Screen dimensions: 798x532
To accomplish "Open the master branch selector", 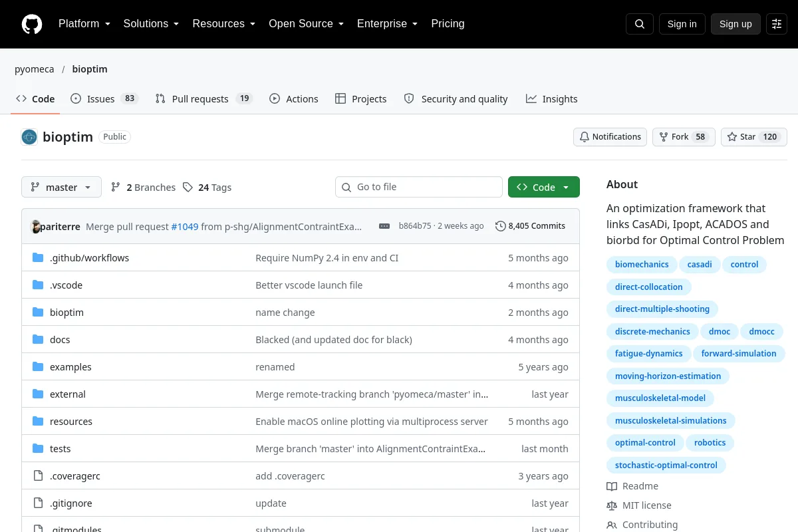I will point(61,187).
